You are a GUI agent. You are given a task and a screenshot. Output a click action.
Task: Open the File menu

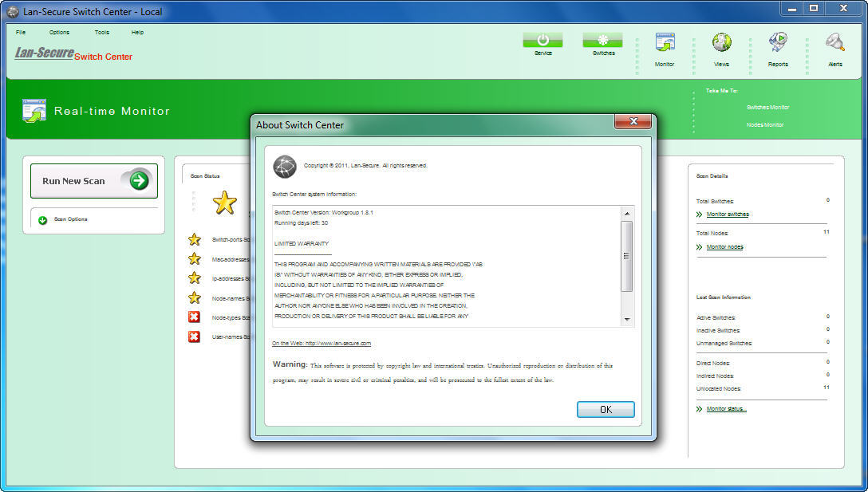click(21, 32)
